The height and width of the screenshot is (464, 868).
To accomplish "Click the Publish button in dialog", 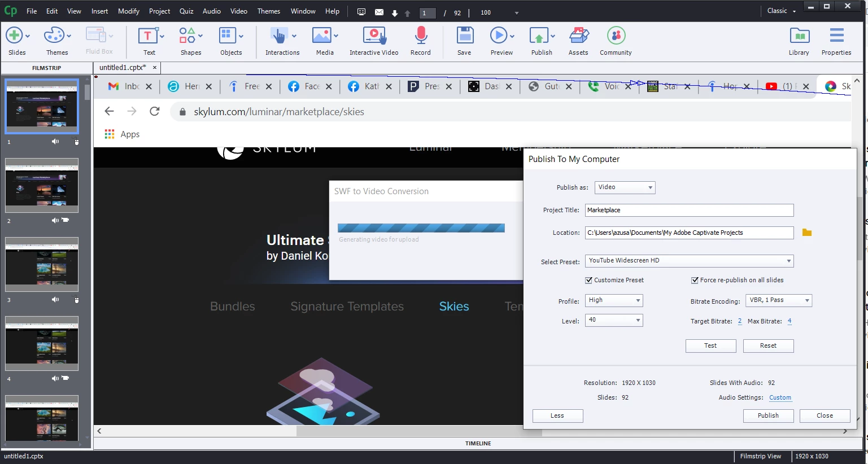I will [x=768, y=415].
